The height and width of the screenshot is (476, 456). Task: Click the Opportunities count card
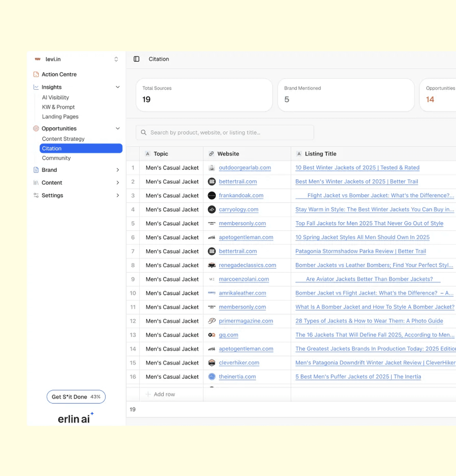point(438,95)
